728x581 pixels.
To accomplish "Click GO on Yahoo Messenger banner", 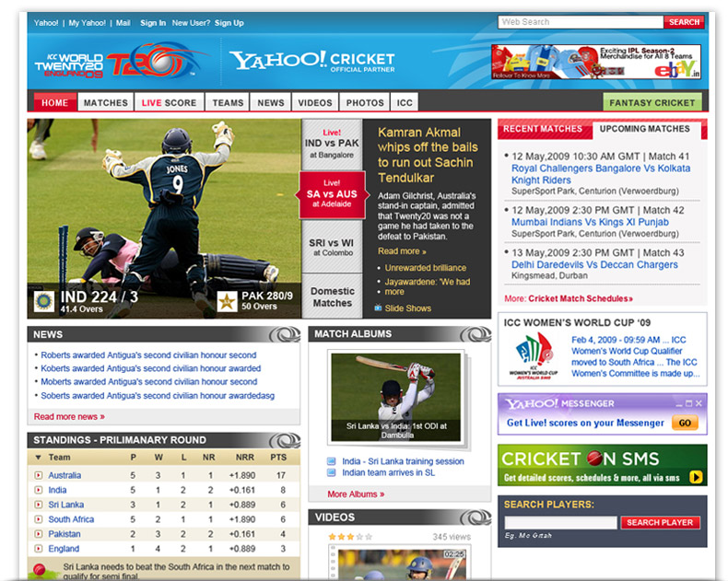I will point(685,423).
